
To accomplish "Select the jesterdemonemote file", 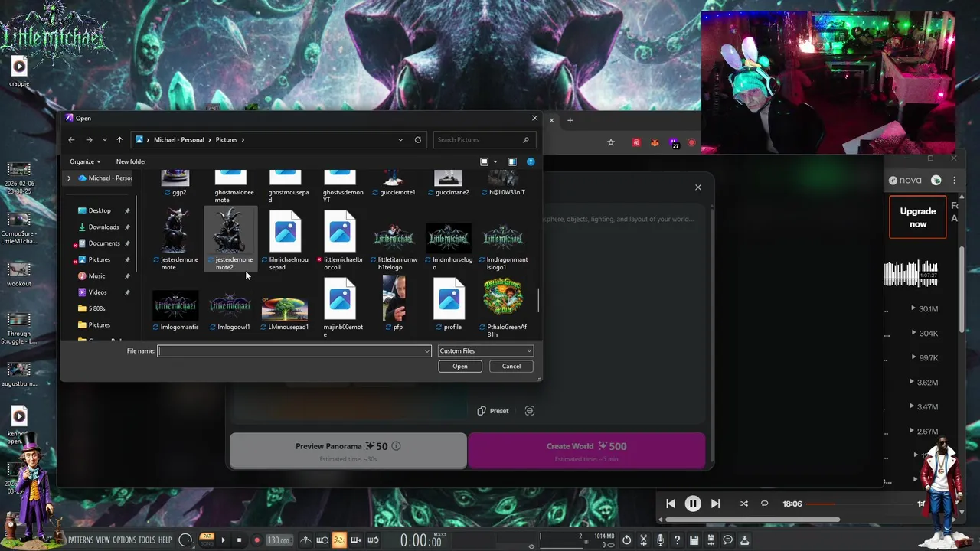I will click(x=175, y=241).
